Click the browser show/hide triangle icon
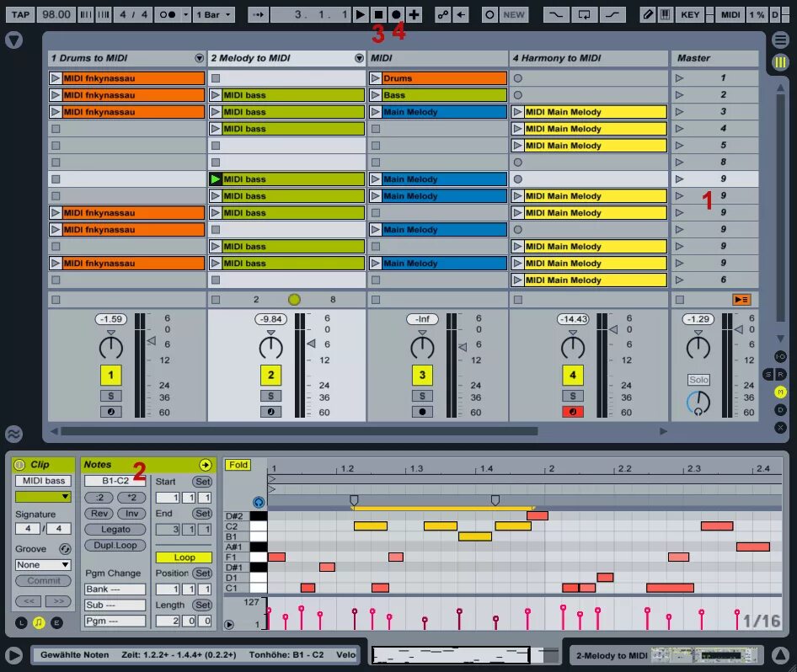This screenshot has height=672, width=797. [x=13, y=40]
